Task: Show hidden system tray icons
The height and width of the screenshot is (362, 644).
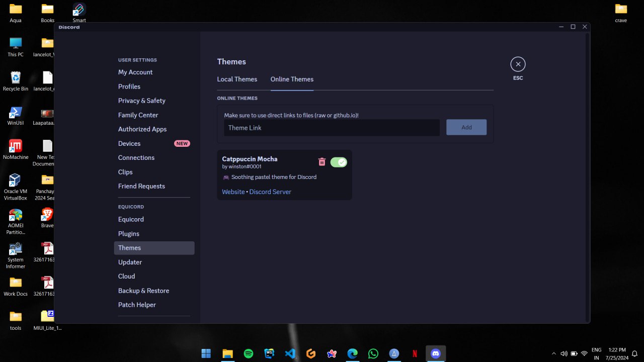Action: coord(554,353)
